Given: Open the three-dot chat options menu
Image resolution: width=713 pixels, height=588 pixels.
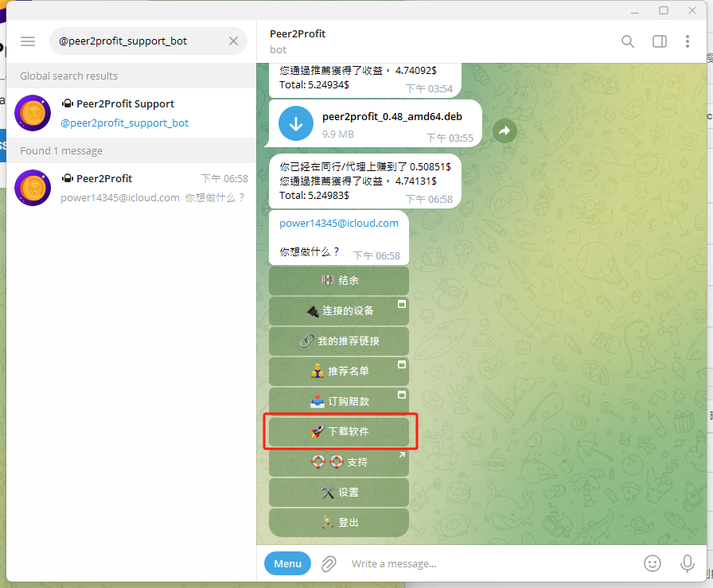Looking at the screenshot, I should click(x=687, y=41).
